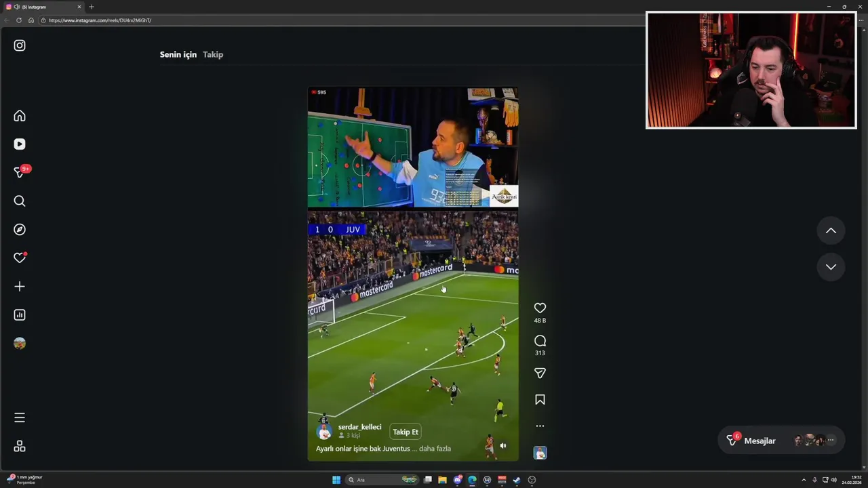Click the taskbar search box Ara

pos(383,480)
